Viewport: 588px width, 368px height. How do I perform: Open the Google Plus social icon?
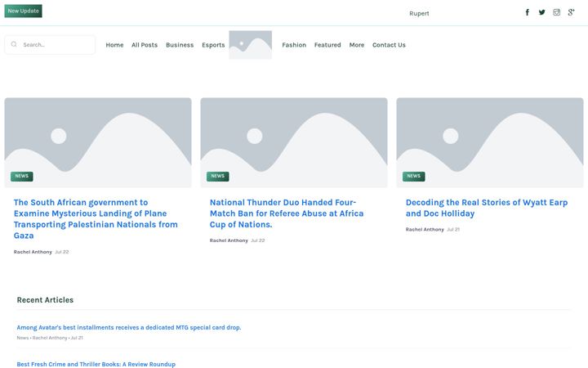pos(571,12)
